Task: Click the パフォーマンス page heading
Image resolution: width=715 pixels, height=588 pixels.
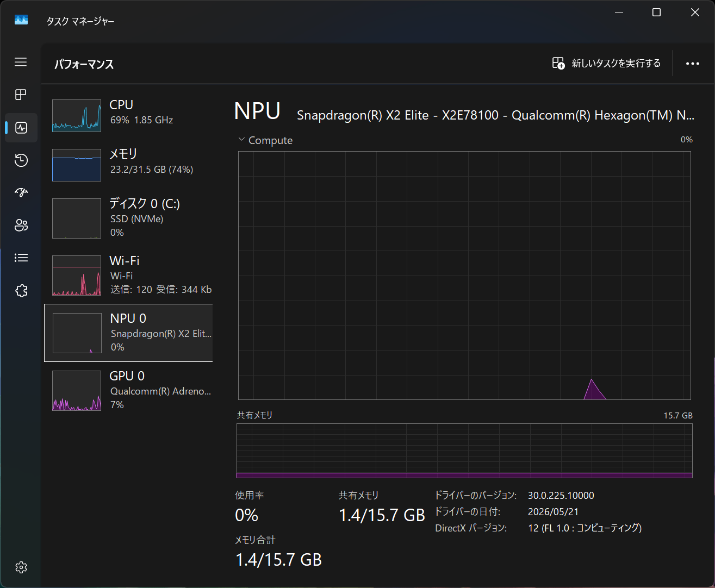Action: pos(84,64)
